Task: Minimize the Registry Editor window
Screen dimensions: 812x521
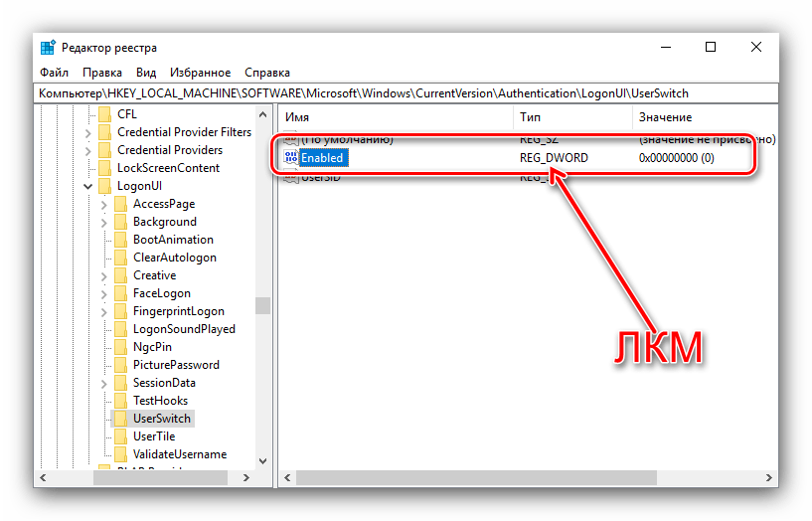Action: point(666,47)
